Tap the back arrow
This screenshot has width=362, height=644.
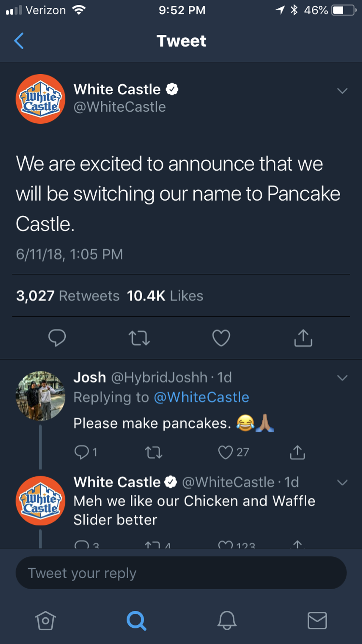pyautogui.click(x=19, y=41)
